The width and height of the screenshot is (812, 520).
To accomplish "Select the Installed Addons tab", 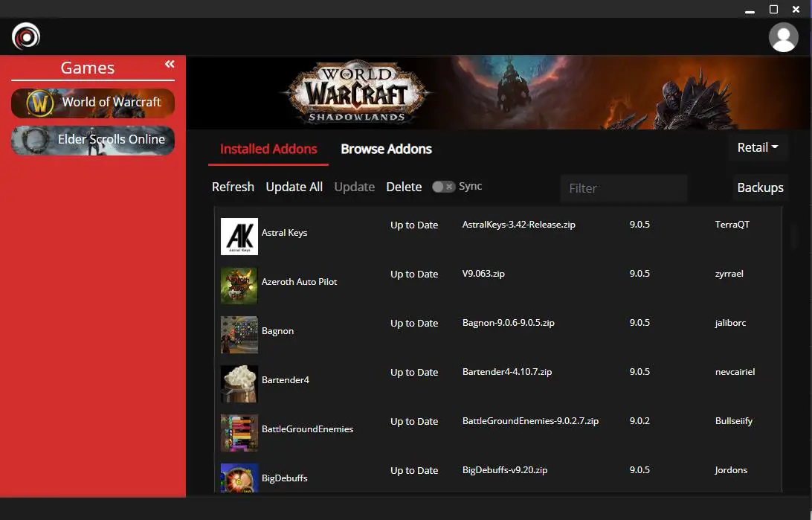I will click(268, 149).
